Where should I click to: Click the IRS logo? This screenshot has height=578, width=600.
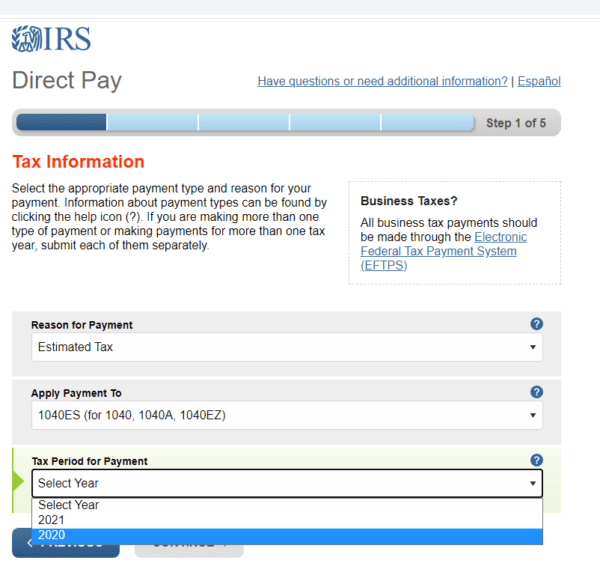(51, 39)
